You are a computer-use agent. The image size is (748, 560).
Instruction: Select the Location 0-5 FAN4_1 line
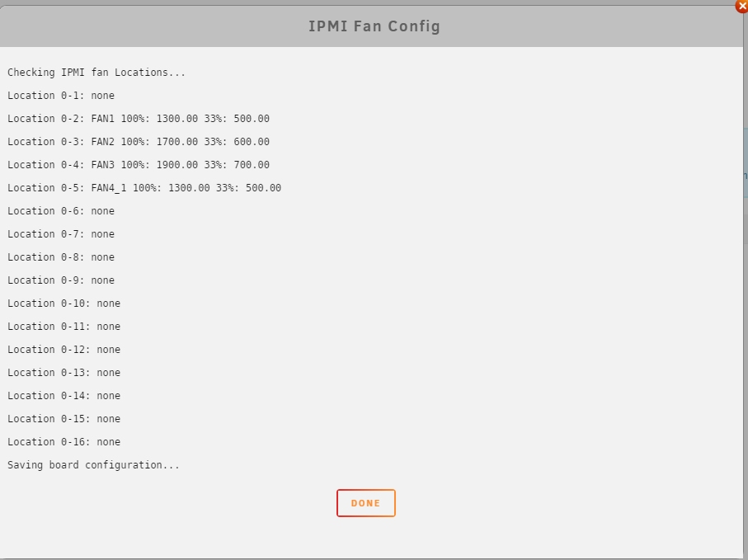pyautogui.click(x=144, y=188)
